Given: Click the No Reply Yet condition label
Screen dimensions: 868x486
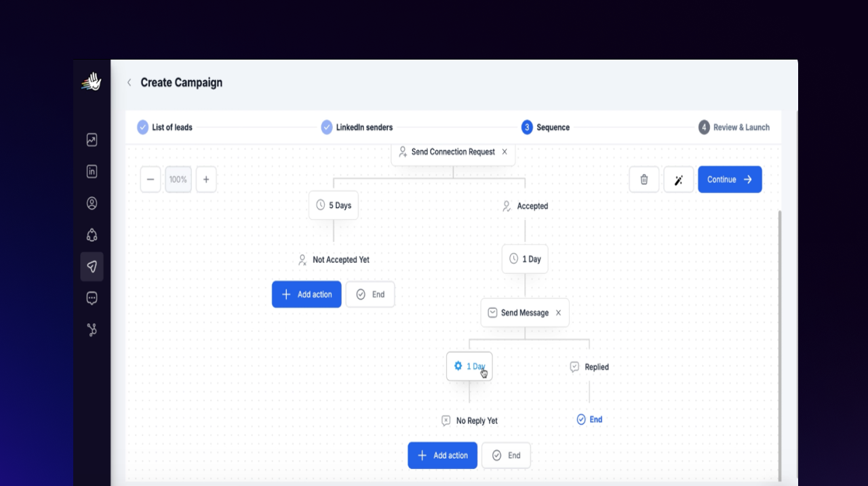Looking at the screenshot, I should [x=469, y=421].
